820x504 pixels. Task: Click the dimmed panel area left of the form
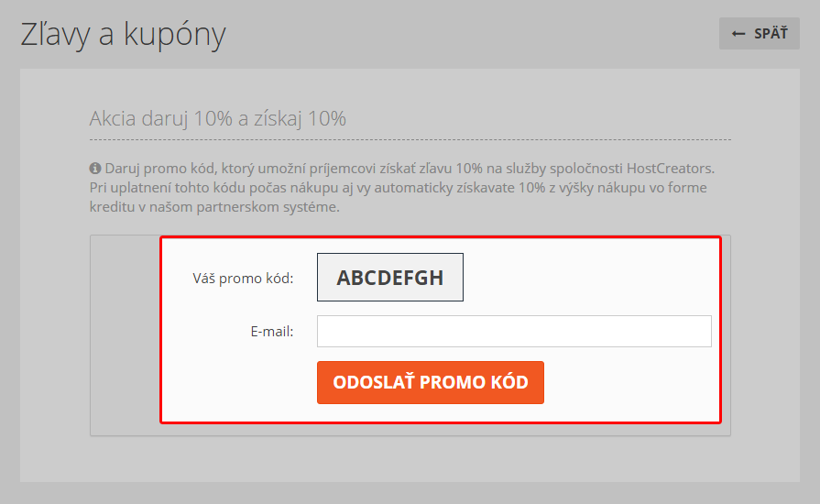pyautogui.click(x=125, y=335)
